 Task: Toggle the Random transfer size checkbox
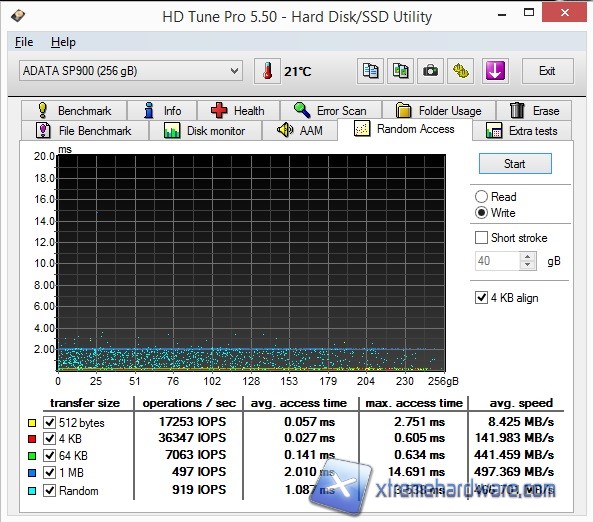pyautogui.click(x=50, y=491)
